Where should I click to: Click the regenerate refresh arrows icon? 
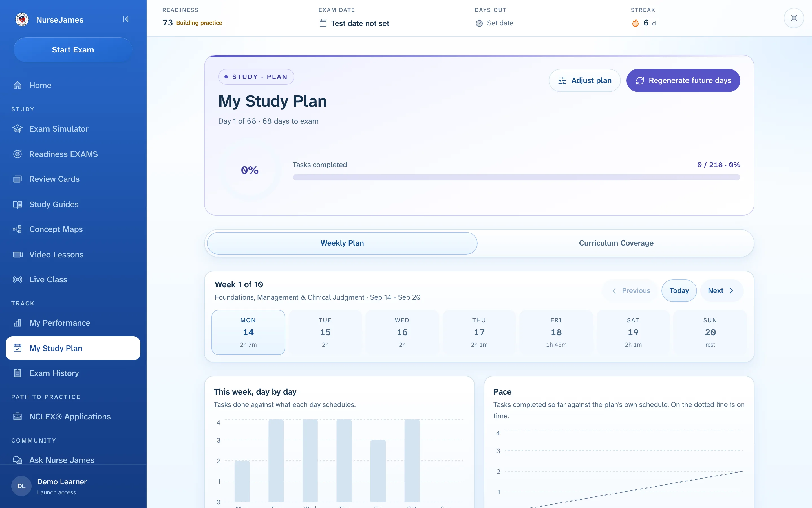pyautogui.click(x=640, y=81)
